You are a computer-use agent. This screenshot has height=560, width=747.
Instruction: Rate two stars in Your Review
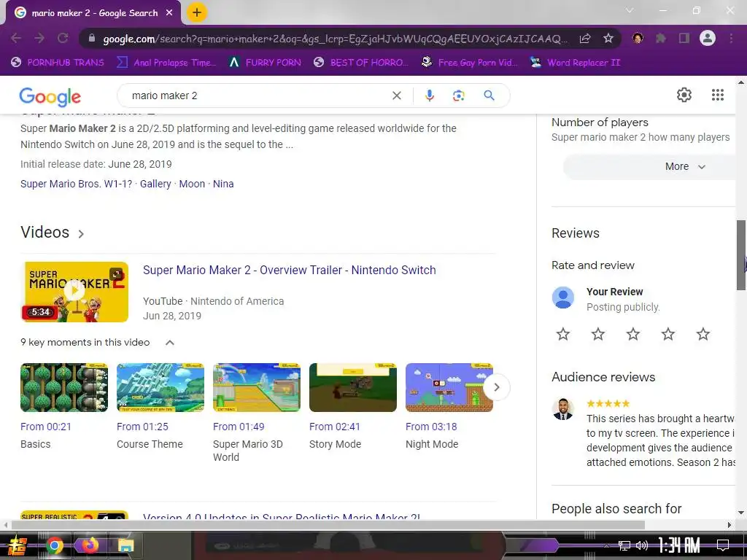(x=598, y=334)
